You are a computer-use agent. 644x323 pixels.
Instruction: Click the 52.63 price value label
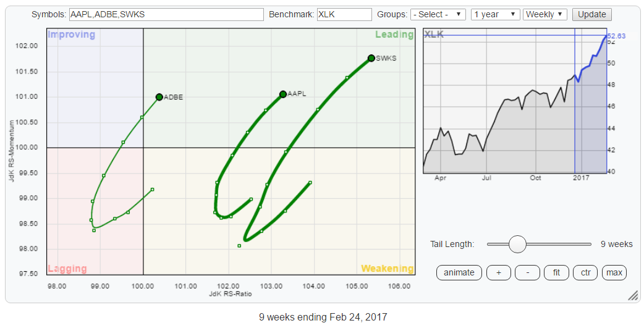click(x=617, y=36)
